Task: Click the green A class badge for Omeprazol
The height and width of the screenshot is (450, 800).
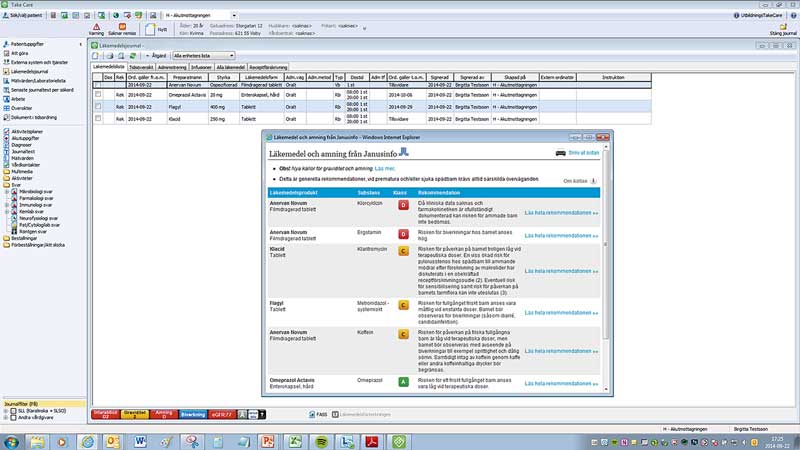Action: click(x=403, y=381)
